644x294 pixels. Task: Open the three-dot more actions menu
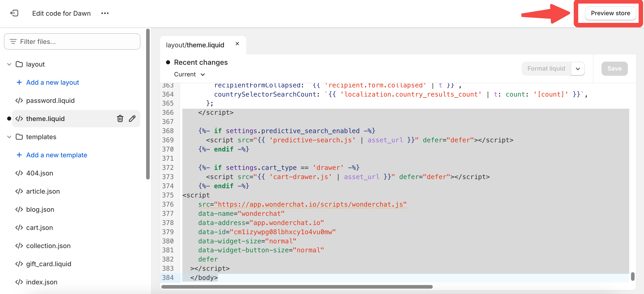105,13
